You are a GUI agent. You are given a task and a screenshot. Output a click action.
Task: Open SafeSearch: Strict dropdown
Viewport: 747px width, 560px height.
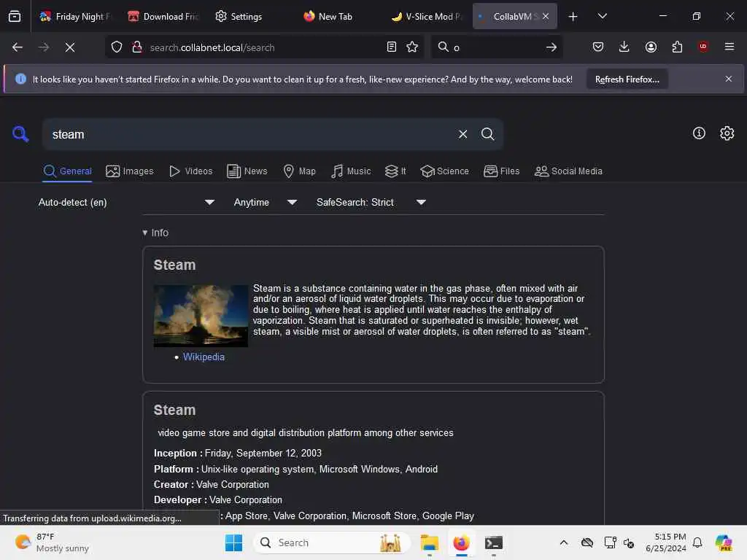(371, 203)
